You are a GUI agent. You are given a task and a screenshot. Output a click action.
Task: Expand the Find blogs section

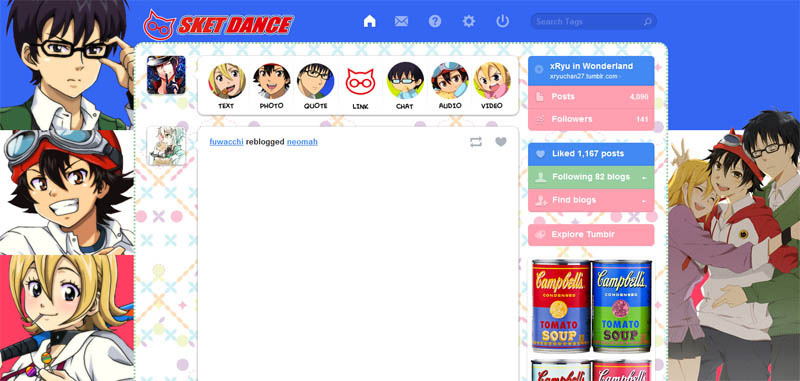[591, 200]
